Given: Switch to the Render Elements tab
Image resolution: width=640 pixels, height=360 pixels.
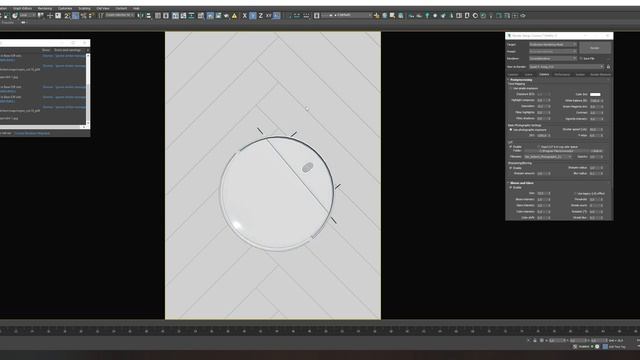Looking at the screenshot, I should 600,75.
